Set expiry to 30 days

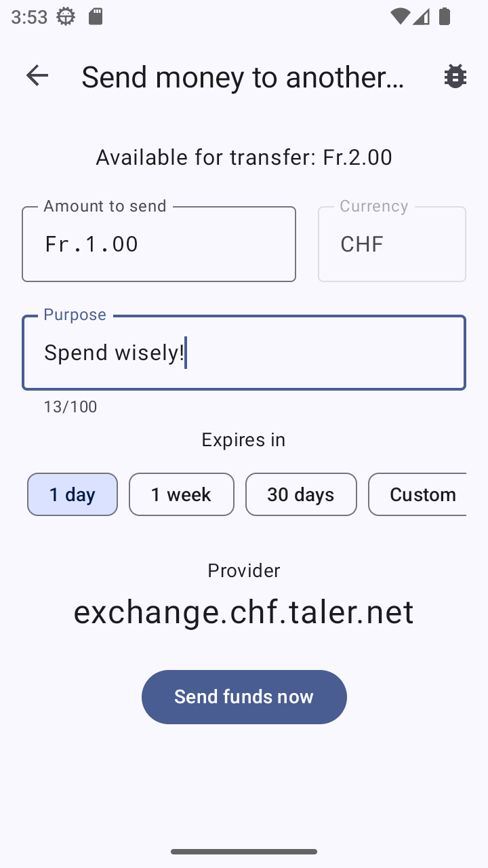pos(301,494)
